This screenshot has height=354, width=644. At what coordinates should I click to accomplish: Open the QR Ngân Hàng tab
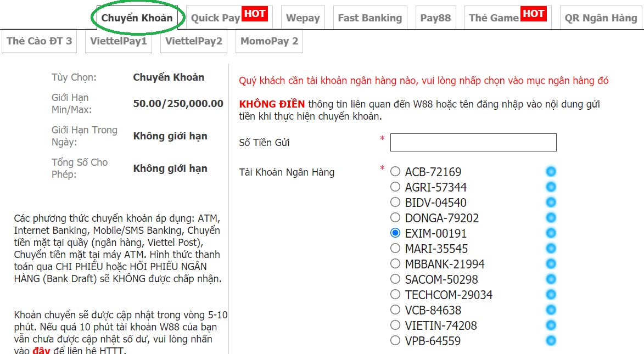pos(601,18)
